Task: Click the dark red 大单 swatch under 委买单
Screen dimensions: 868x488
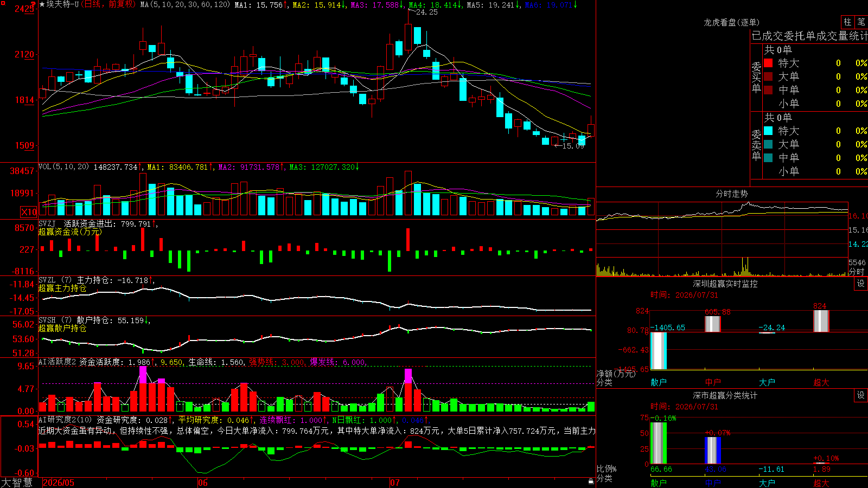Action: pos(768,76)
